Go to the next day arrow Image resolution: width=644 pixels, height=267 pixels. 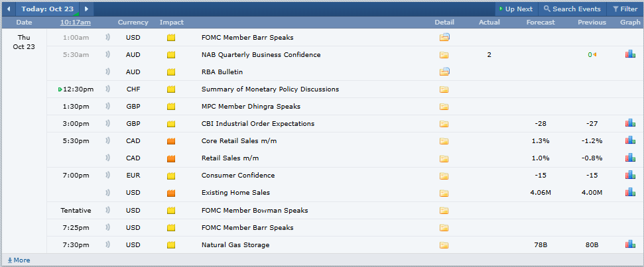pyautogui.click(x=86, y=9)
